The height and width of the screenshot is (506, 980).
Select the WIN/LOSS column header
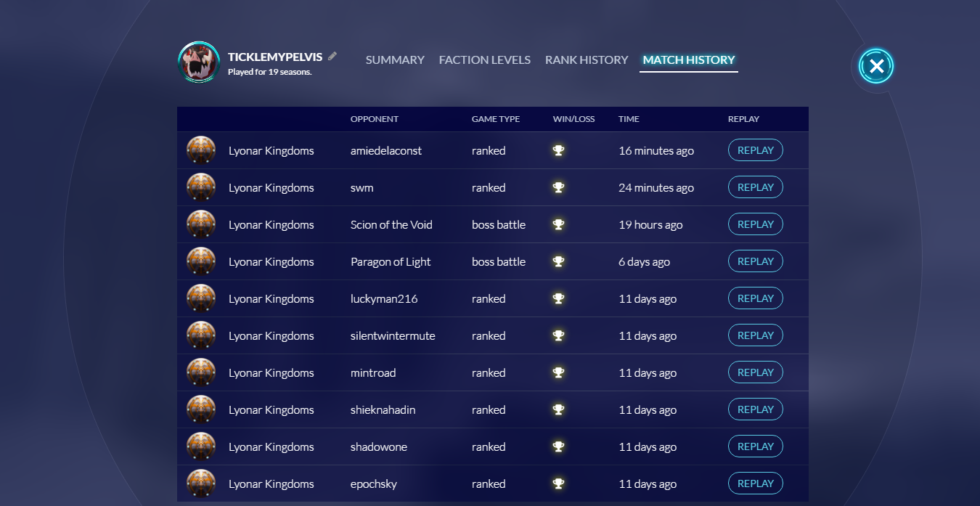point(573,119)
